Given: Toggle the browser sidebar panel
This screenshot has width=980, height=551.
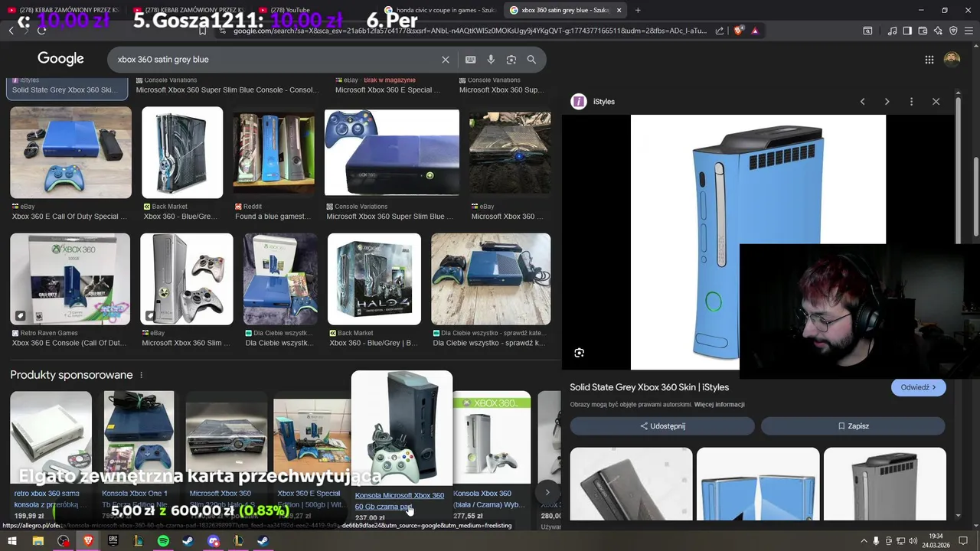Looking at the screenshot, I should pos(907,31).
